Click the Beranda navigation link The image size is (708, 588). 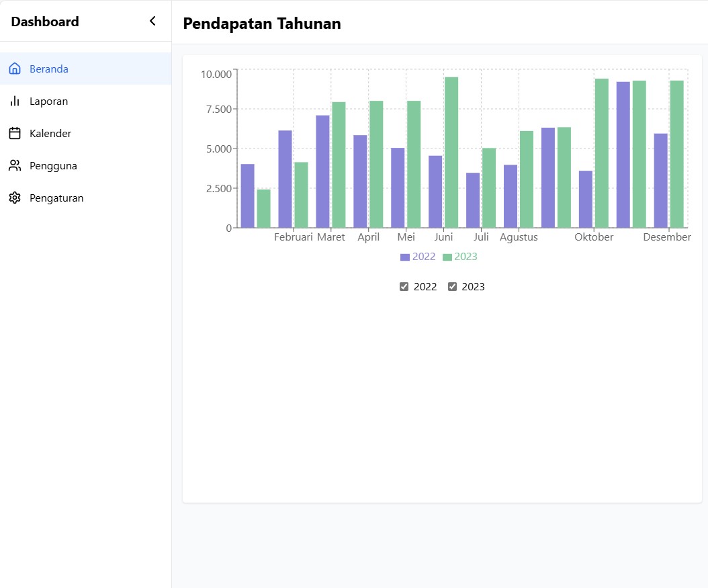tap(48, 69)
